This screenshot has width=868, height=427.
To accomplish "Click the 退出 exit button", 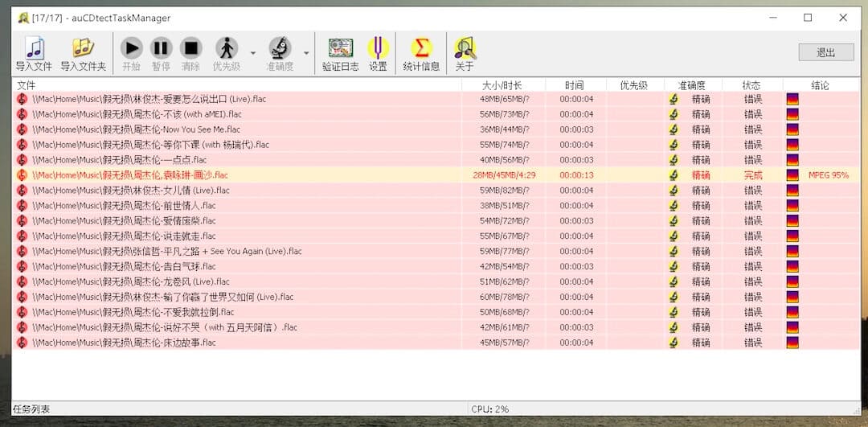I will (x=825, y=52).
